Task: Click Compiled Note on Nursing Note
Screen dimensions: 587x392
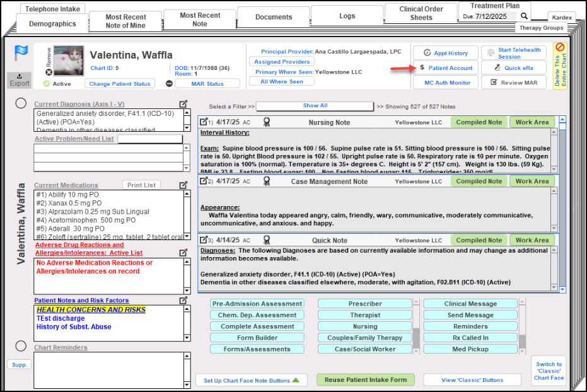Action: pos(479,122)
